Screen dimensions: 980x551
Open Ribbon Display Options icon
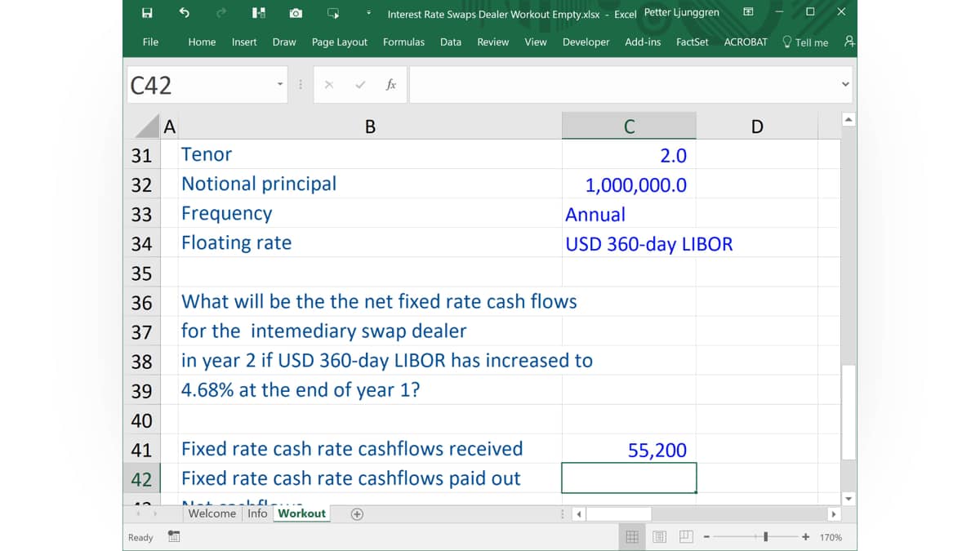(749, 12)
